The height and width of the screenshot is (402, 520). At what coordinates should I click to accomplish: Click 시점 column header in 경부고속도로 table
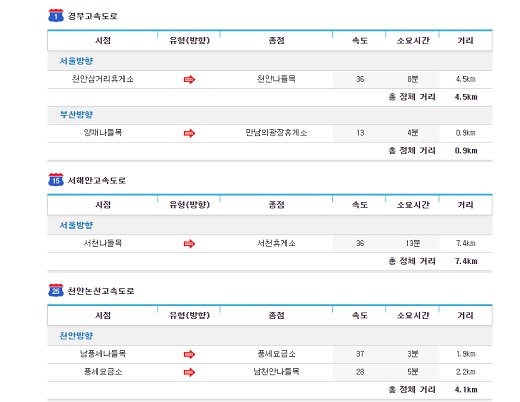pyautogui.click(x=103, y=41)
